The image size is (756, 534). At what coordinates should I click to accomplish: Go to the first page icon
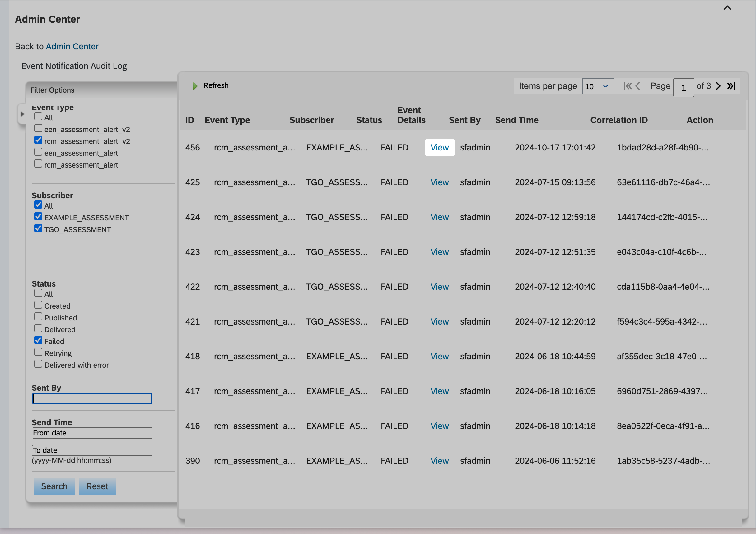tap(628, 86)
